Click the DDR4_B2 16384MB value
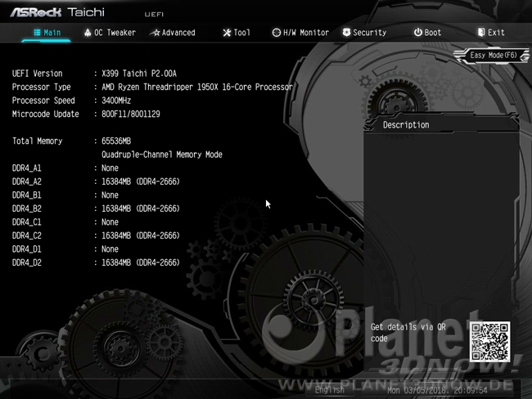The image size is (532, 399). pyautogui.click(x=141, y=208)
